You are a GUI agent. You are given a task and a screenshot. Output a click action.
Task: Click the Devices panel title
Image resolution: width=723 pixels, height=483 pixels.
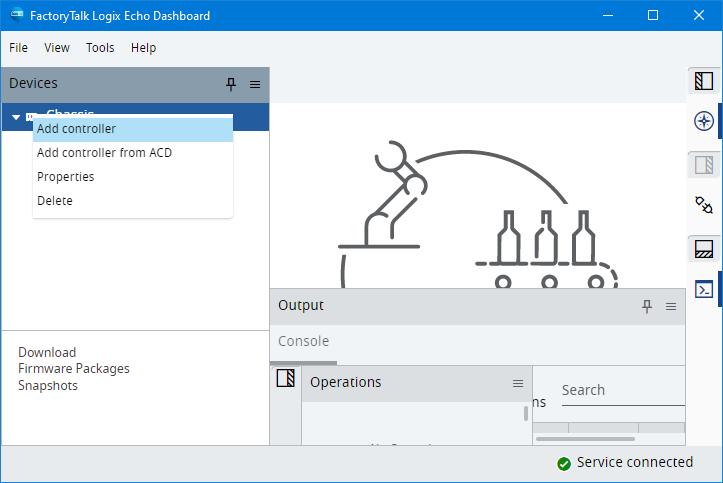tap(33, 83)
